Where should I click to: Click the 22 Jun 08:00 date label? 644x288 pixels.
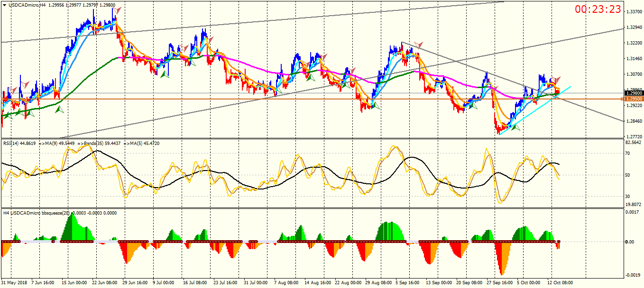pos(104,283)
